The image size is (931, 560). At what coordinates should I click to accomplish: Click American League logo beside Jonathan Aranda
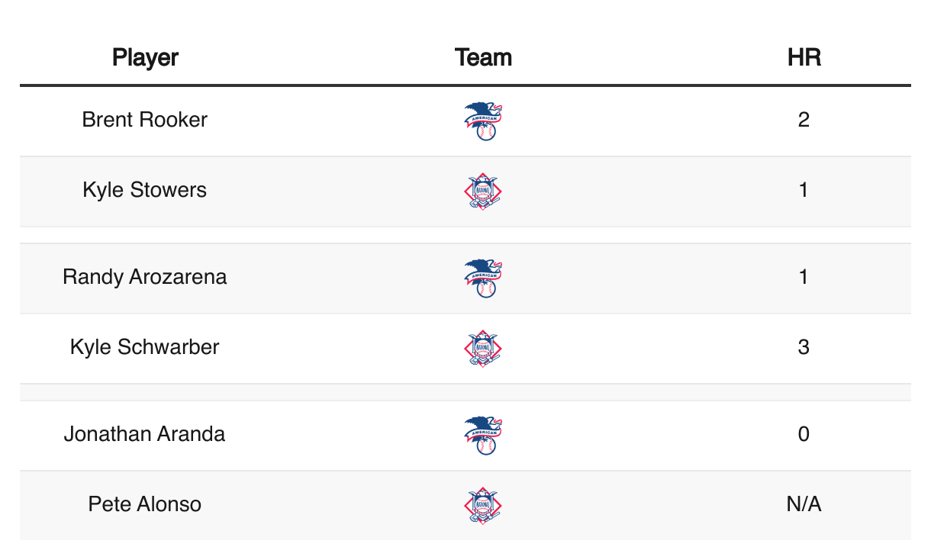tap(483, 435)
